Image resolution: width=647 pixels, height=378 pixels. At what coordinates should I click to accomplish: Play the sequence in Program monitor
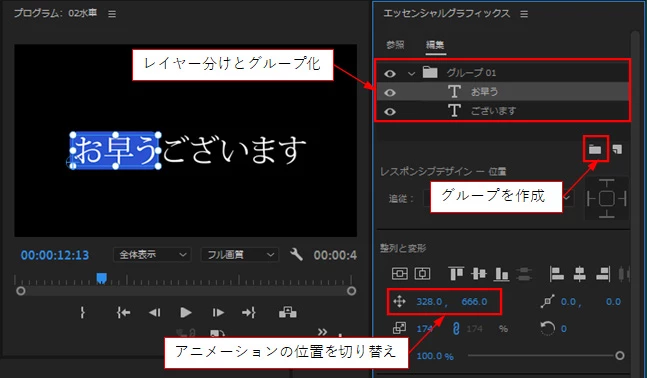(x=186, y=312)
